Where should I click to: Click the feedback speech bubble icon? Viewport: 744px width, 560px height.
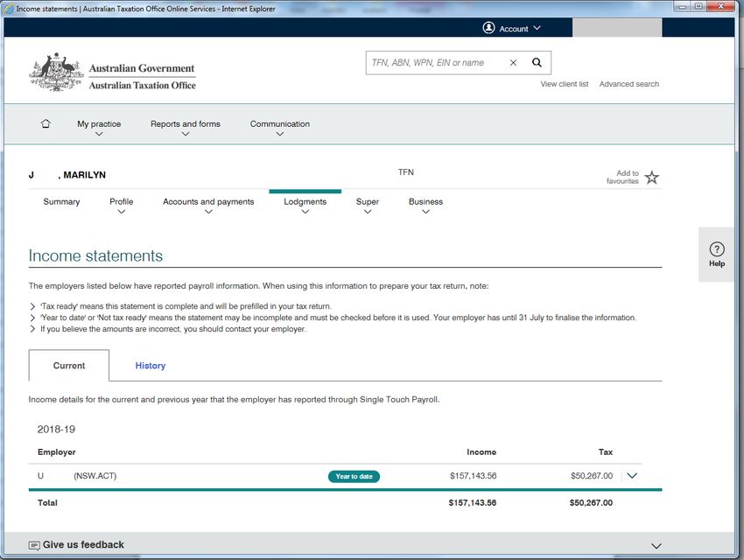click(x=34, y=546)
